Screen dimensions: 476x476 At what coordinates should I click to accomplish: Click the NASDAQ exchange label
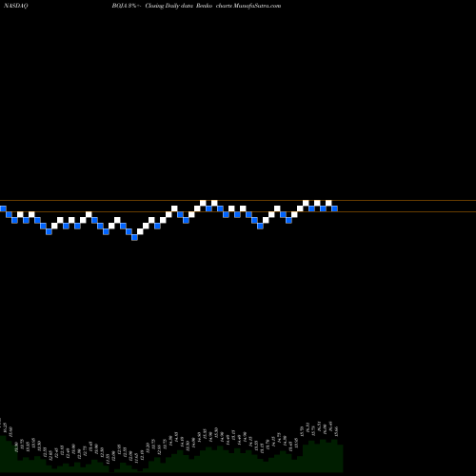[16, 6]
